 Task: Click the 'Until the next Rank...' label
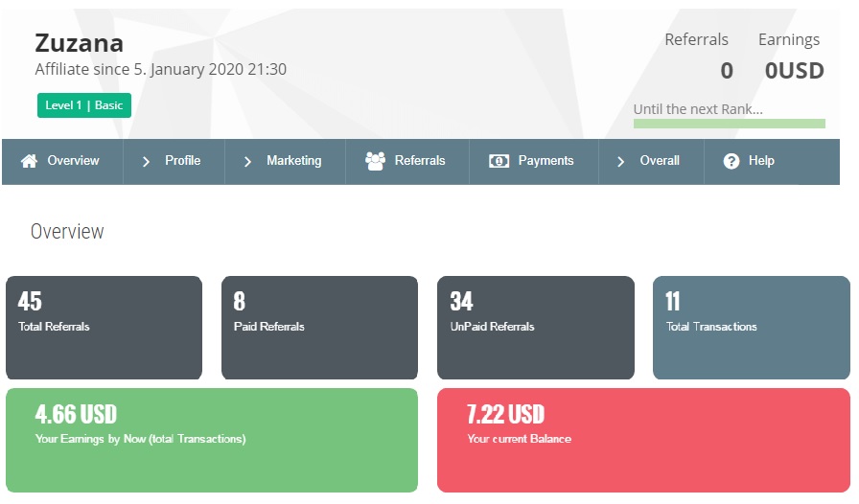point(698,109)
